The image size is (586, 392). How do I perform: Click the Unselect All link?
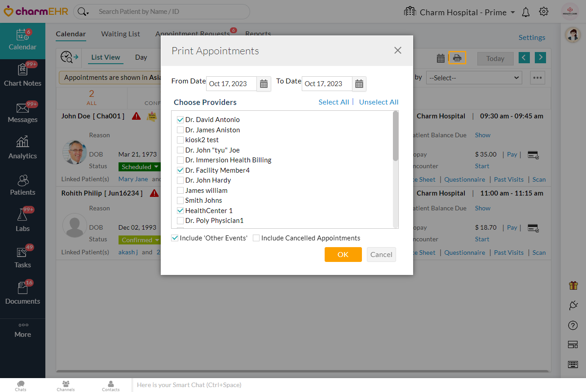pyautogui.click(x=379, y=102)
